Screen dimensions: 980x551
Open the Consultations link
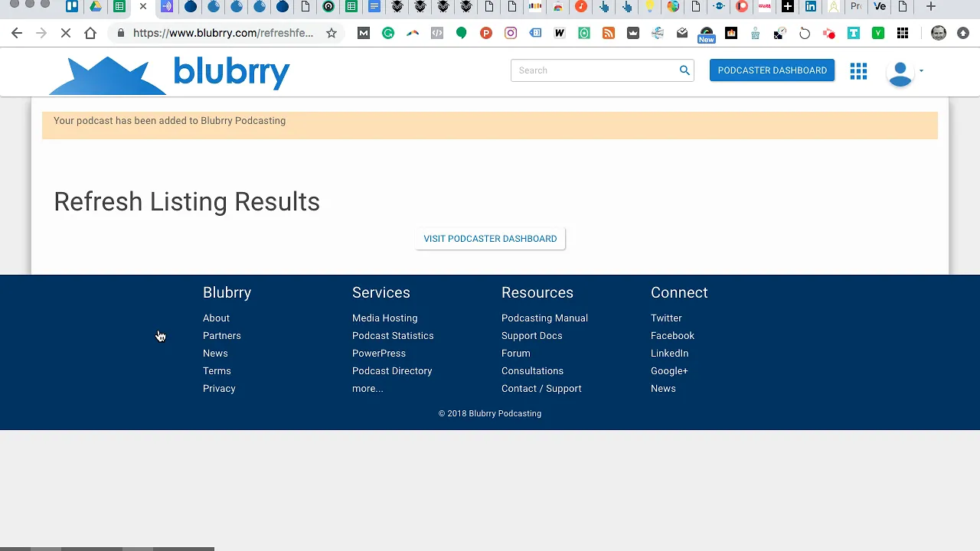[x=532, y=371]
